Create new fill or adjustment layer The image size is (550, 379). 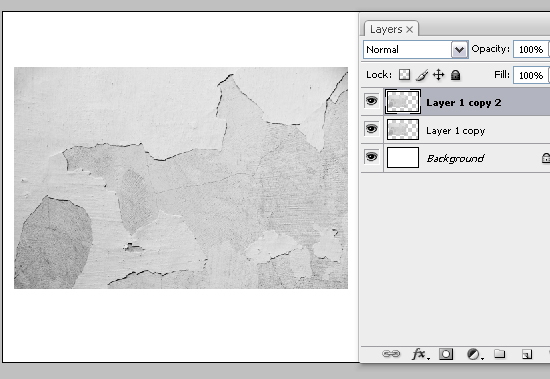pos(475,354)
